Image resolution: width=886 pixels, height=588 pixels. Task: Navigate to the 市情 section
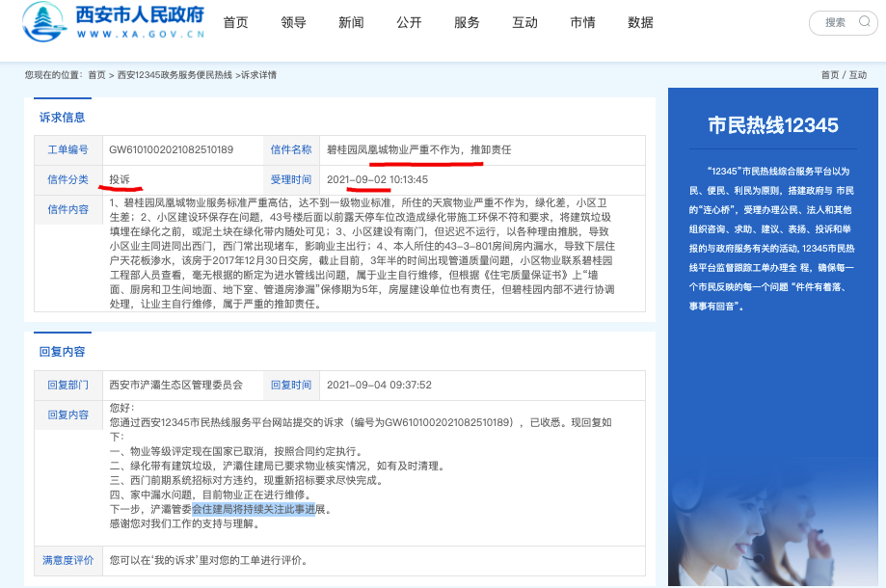coord(582,22)
